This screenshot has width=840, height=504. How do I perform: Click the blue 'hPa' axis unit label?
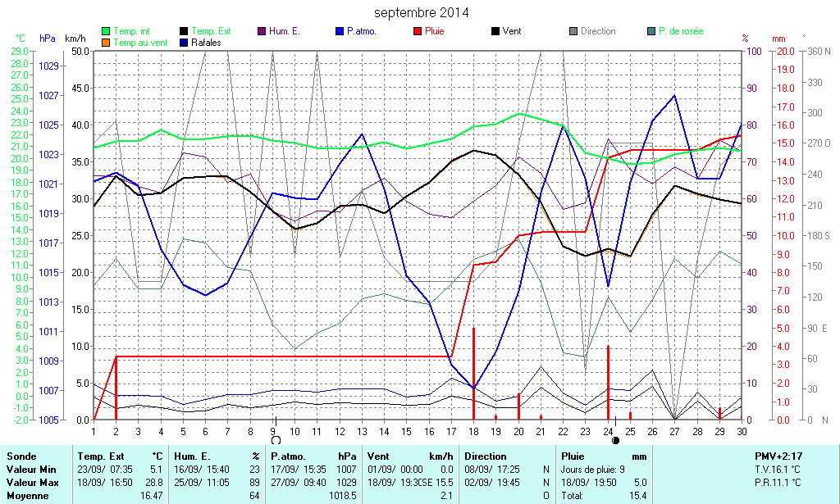[47, 39]
